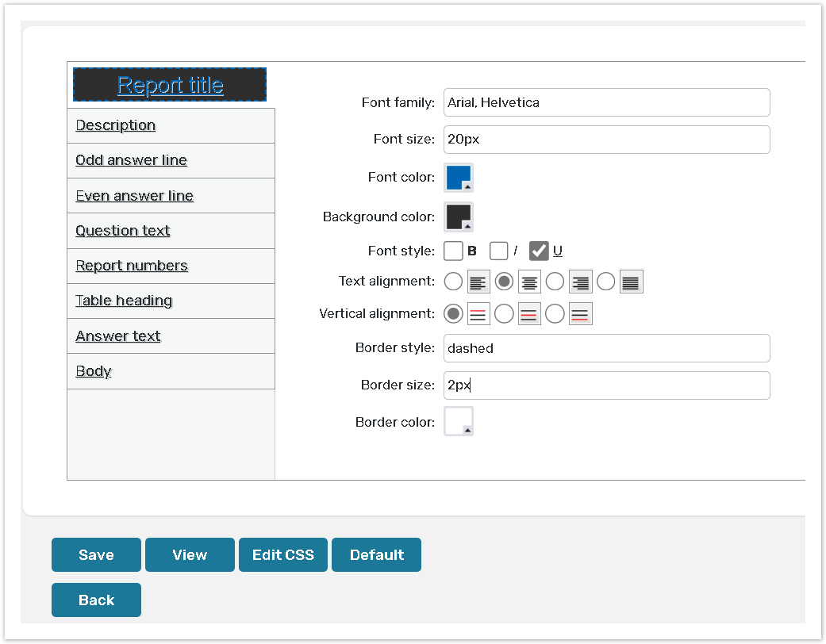Click the middle vertical alignment icon
This screenshot has height=644, width=826.
[529, 314]
